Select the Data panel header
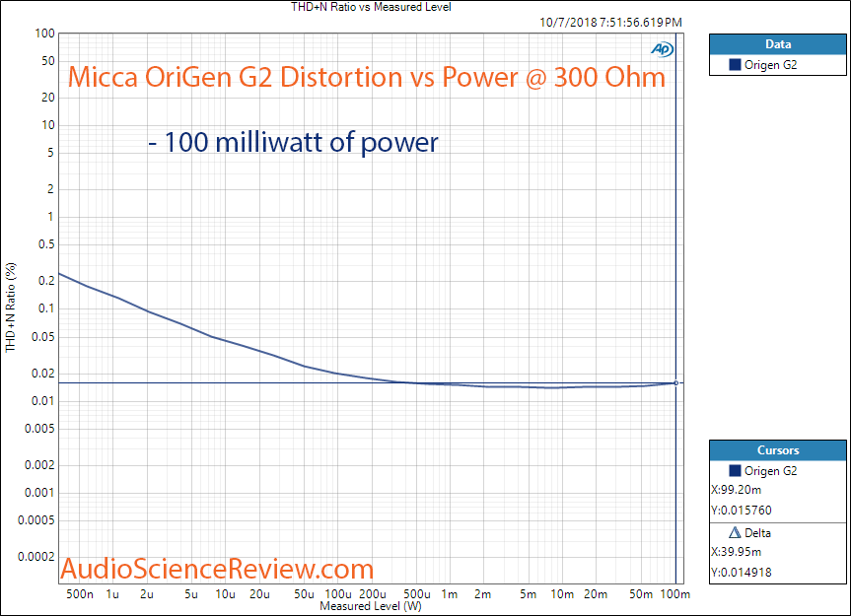851x616 pixels. tap(778, 44)
